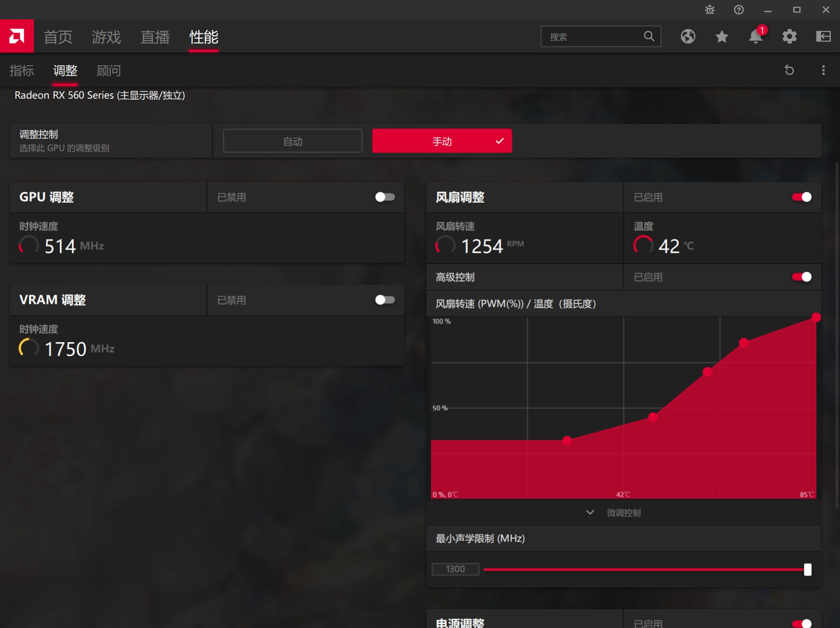
Task: Select the 自动 tuning button
Action: (293, 141)
